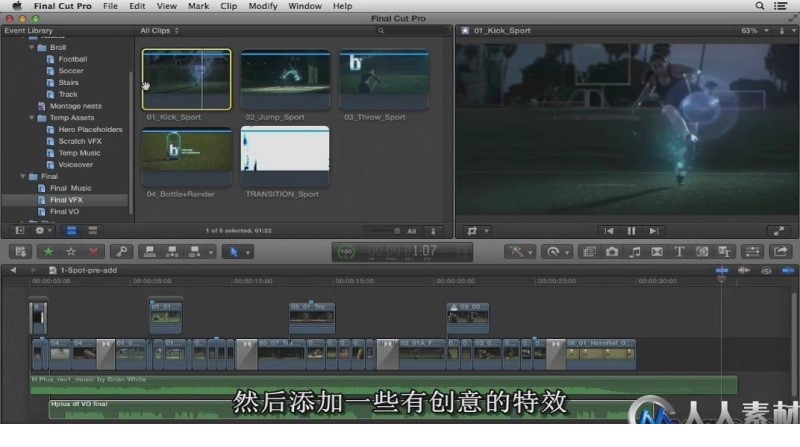Open the Mark menu
800x447 pixels.
198,6
